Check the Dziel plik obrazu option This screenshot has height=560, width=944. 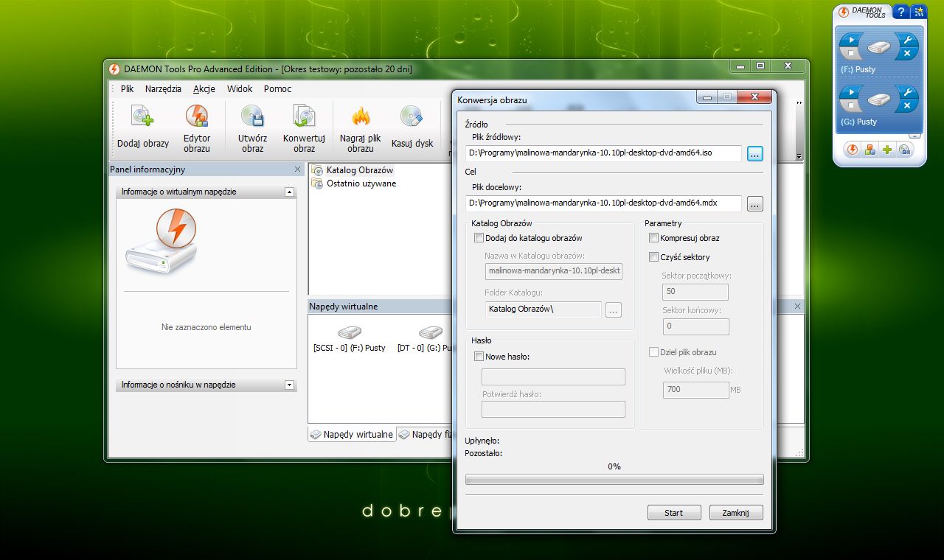(x=653, y=352)
